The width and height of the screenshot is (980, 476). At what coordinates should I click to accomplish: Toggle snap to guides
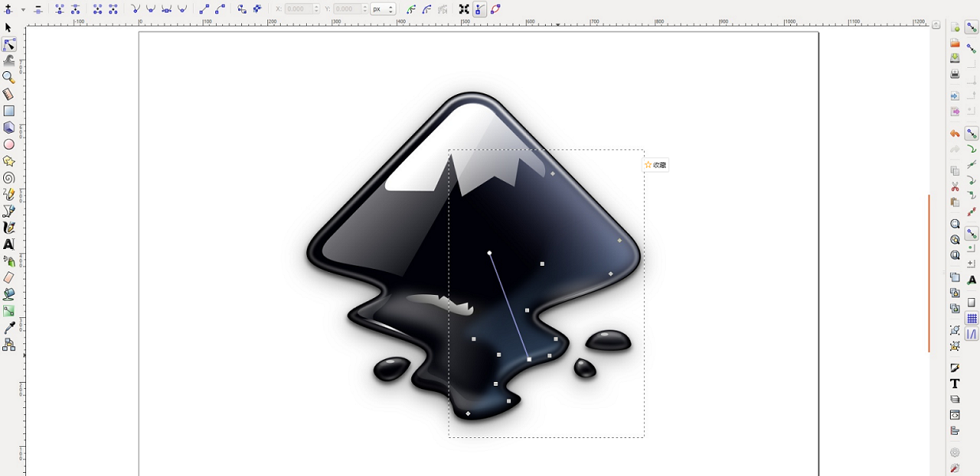click(x=971, y=334)
